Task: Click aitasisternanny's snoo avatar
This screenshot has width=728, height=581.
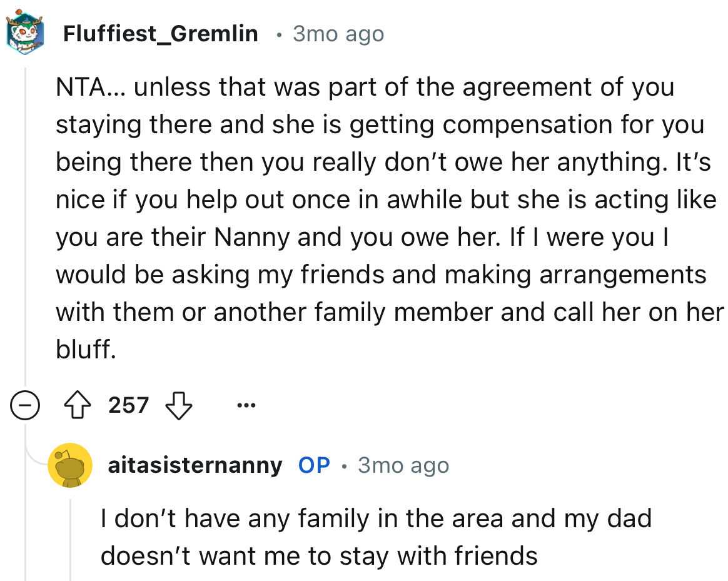Action: click(x=70, y=465)
